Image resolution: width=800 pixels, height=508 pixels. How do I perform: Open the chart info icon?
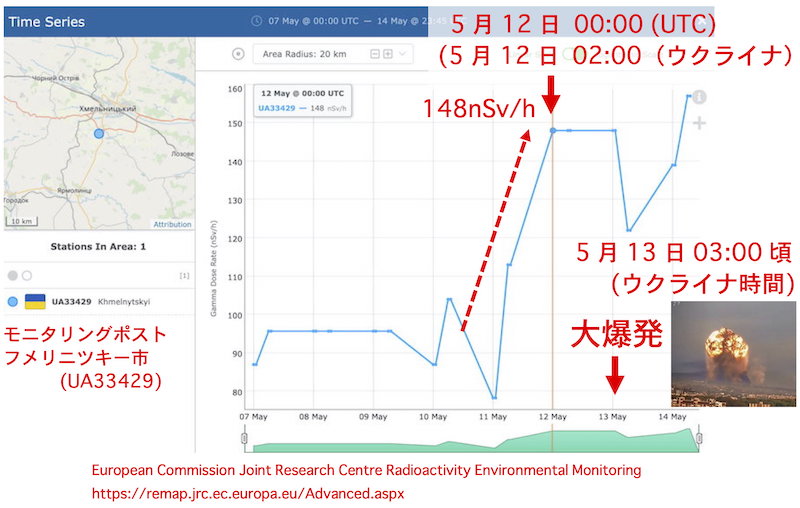click(x=699, y=97)
